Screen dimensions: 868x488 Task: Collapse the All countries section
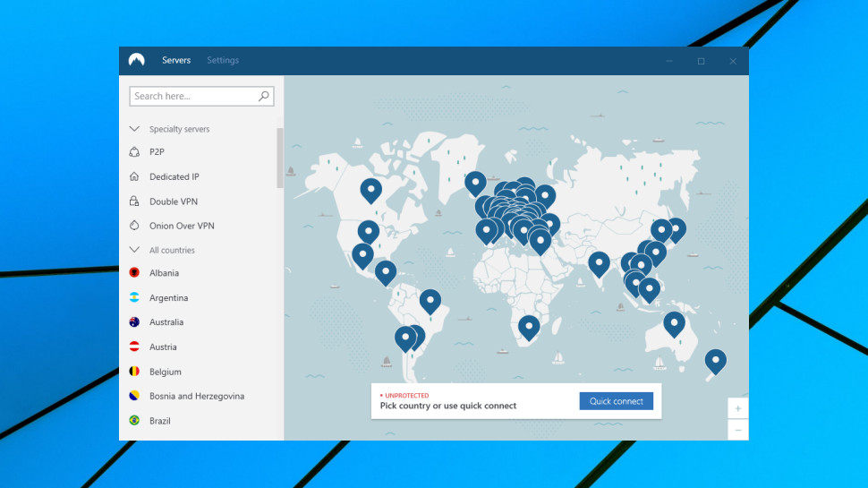[x=134, y=250]
